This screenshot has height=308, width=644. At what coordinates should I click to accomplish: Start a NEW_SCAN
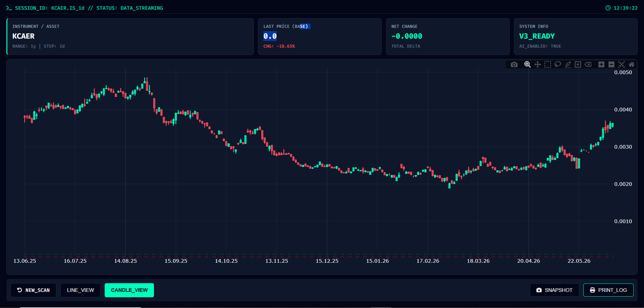tap(33, 290)
